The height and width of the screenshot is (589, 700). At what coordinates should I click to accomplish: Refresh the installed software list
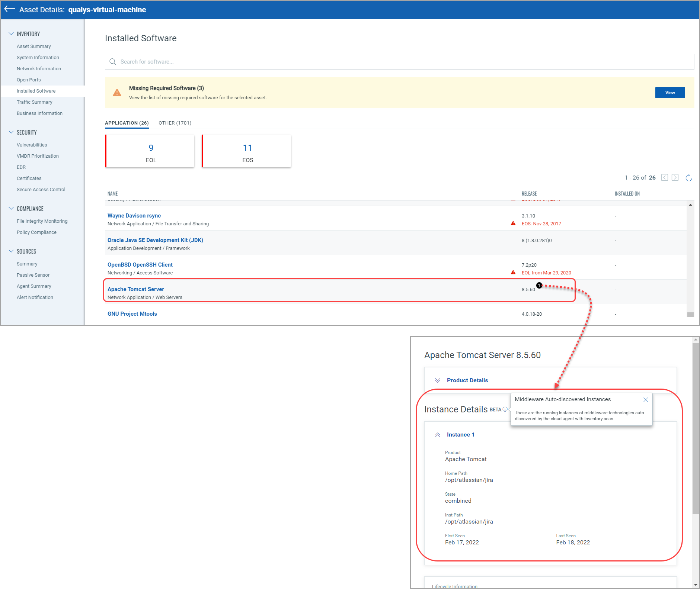(x=689, y=177)
